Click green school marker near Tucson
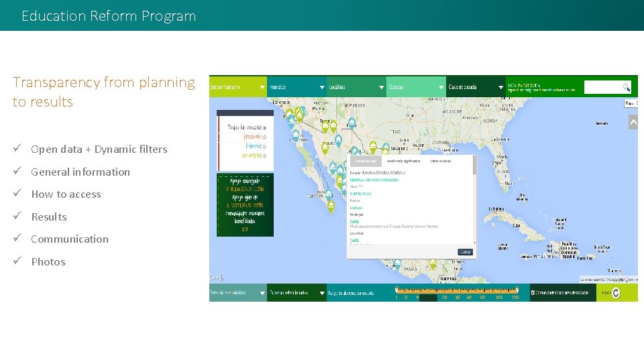 [325, 127]
